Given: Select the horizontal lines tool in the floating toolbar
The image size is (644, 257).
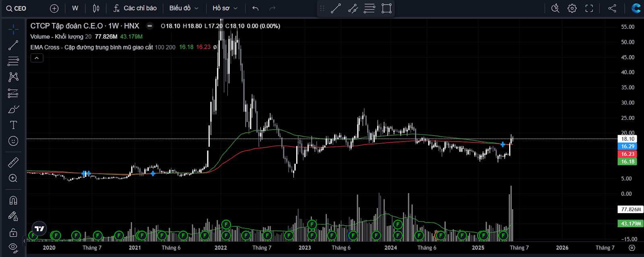Looking at the screenshot, I should [x=369, y=8].
